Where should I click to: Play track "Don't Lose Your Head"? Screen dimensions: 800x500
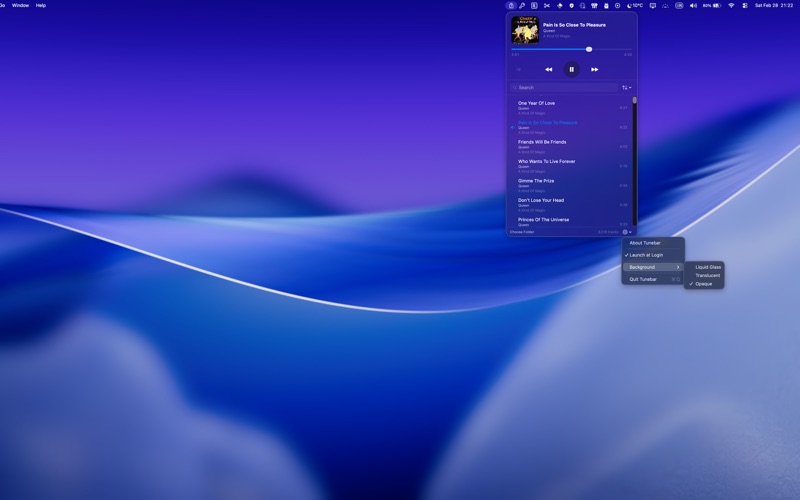tap(570, 205)
